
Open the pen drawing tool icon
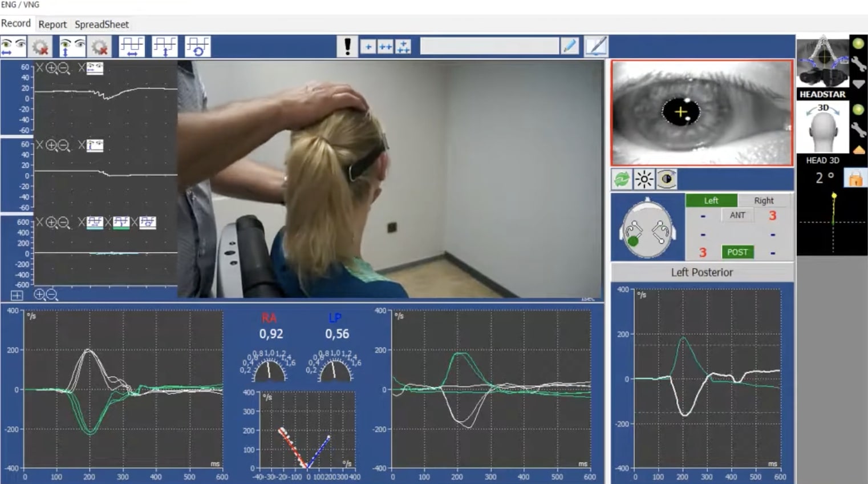click(x=597, y=46)
